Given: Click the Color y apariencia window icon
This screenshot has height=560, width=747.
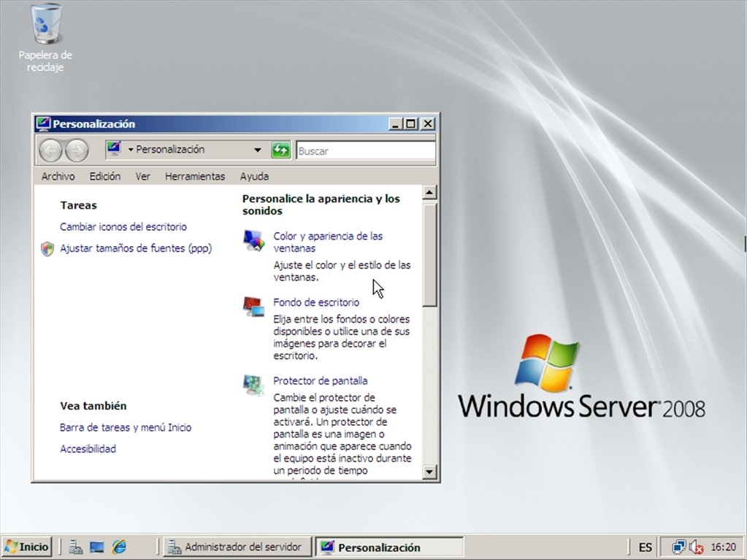Looking at the screenshot, I should [253, 240].
